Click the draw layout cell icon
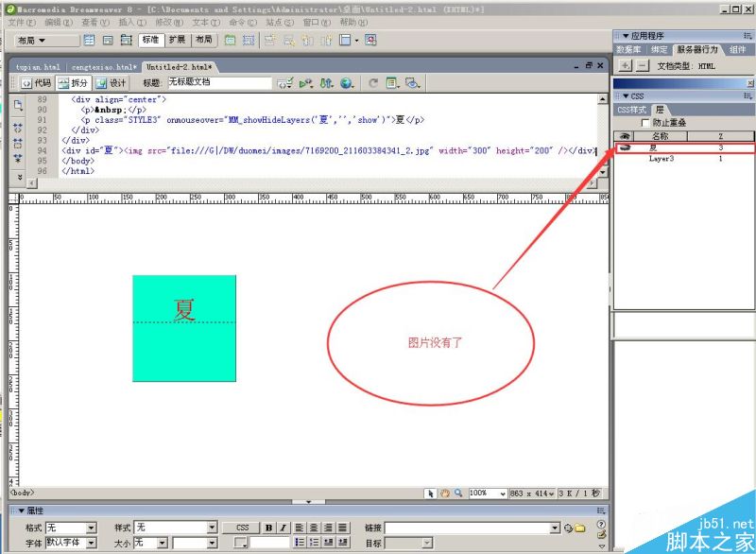This screenshot has height=554, width=756. tap(249, 40)
